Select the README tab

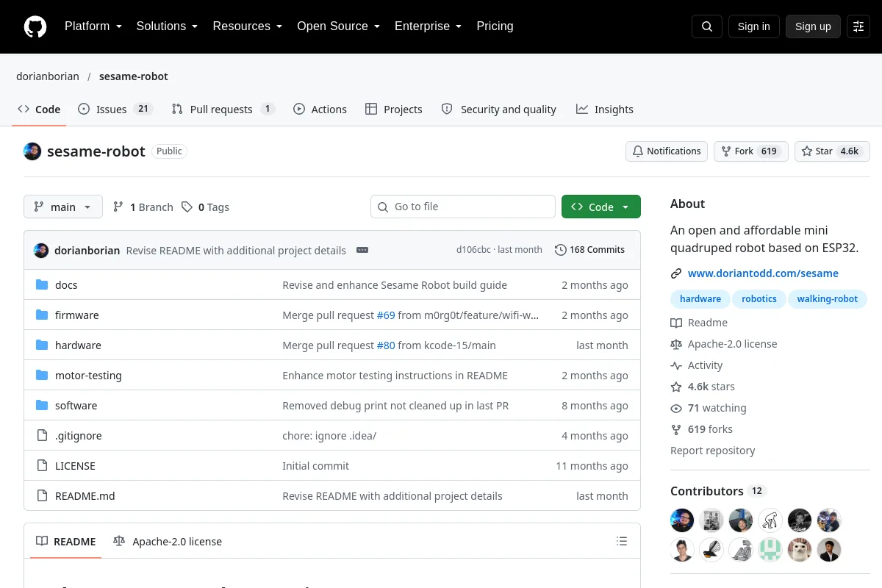coord(66,542)
